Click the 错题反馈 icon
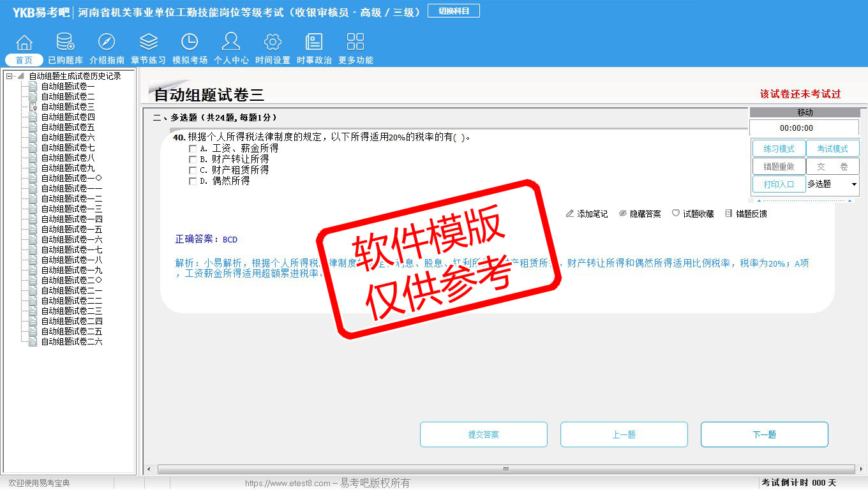The height and width of the screenshot is (490, 868). tap(729, 214)
